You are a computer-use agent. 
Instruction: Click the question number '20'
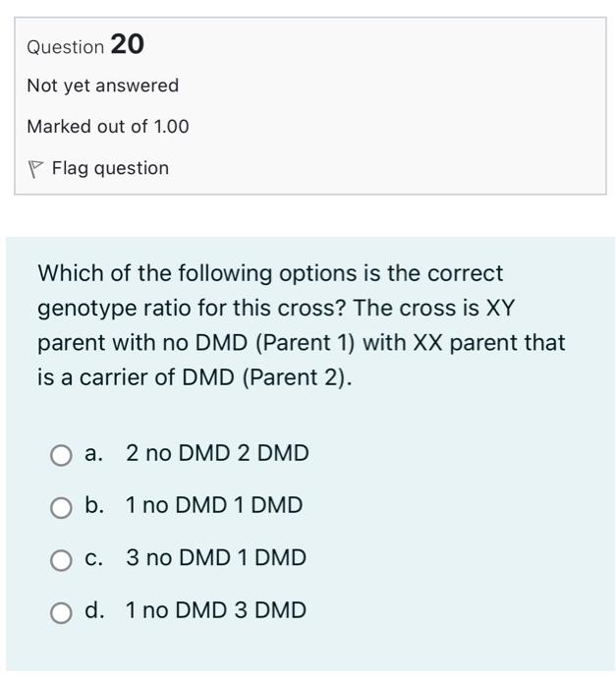point(128,44)
